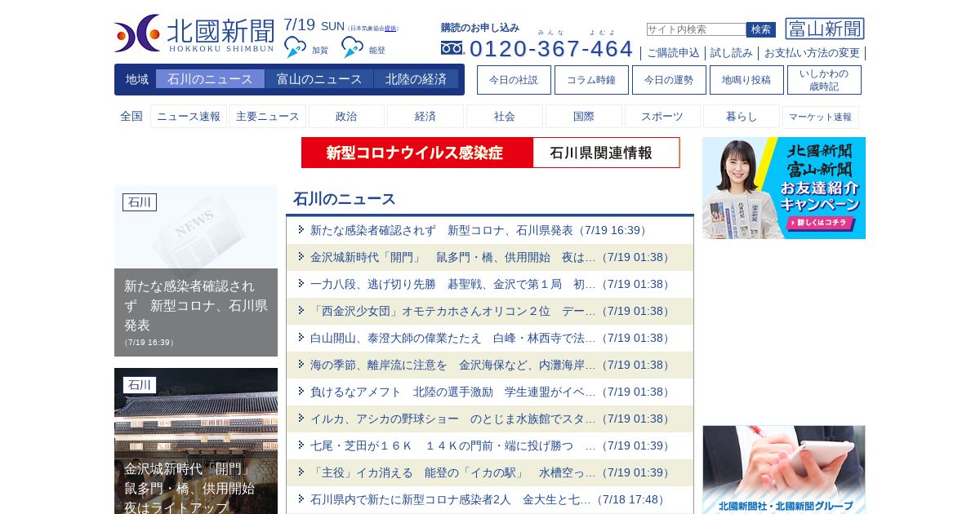Viewport: 980px width, 514px height.
Task: Click the arrow bullet beside イルカ、アシカ headline
Action: tap(301, 418)
